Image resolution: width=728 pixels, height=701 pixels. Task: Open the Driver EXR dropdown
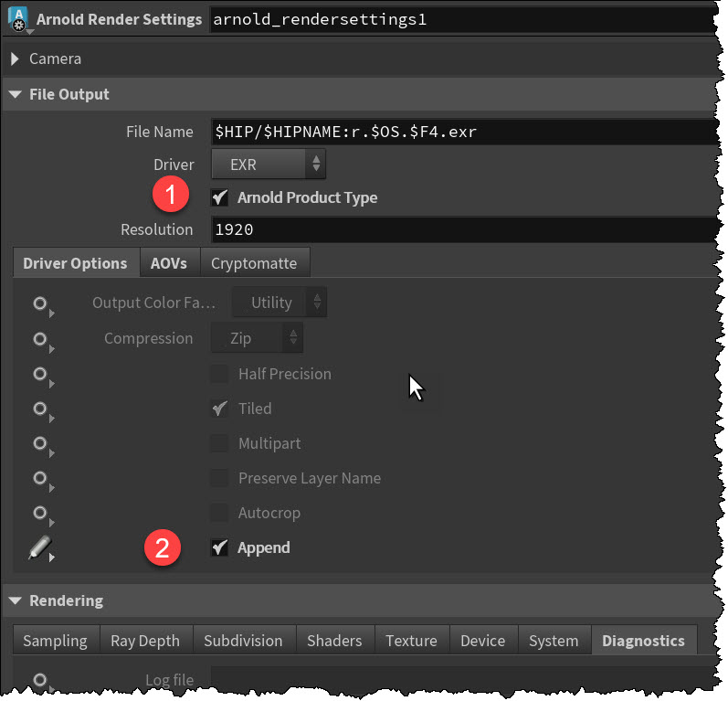269,165
